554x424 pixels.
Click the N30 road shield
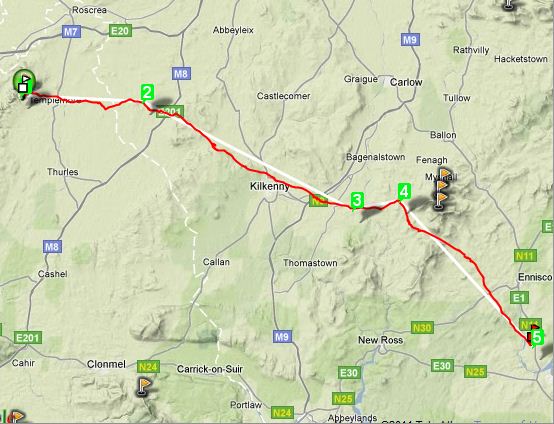pos(422,328)
